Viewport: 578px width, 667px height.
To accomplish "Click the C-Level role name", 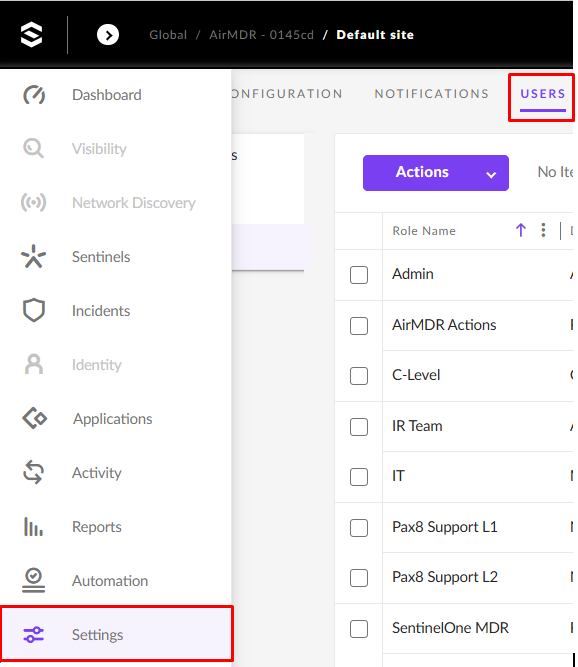I will point(416,375).
